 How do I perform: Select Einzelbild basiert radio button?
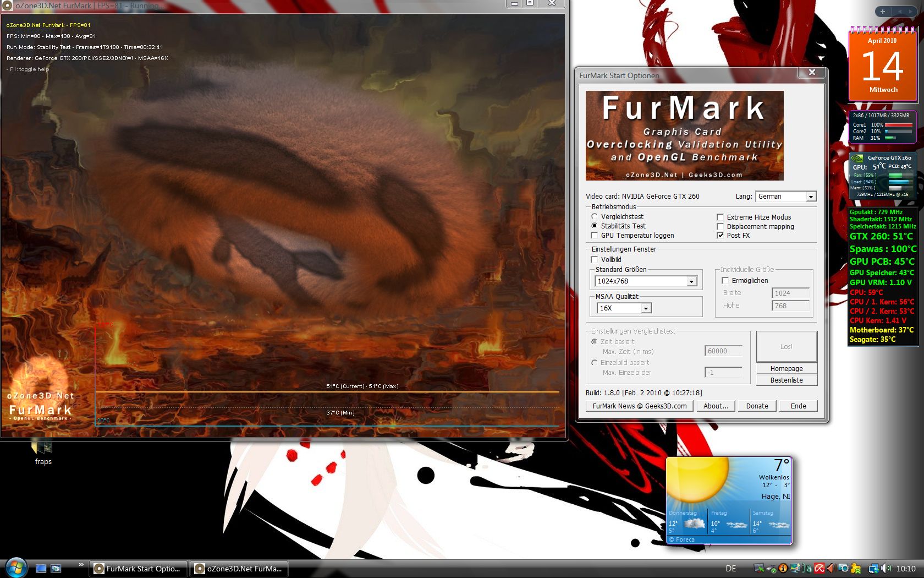(x=594, y=363)
